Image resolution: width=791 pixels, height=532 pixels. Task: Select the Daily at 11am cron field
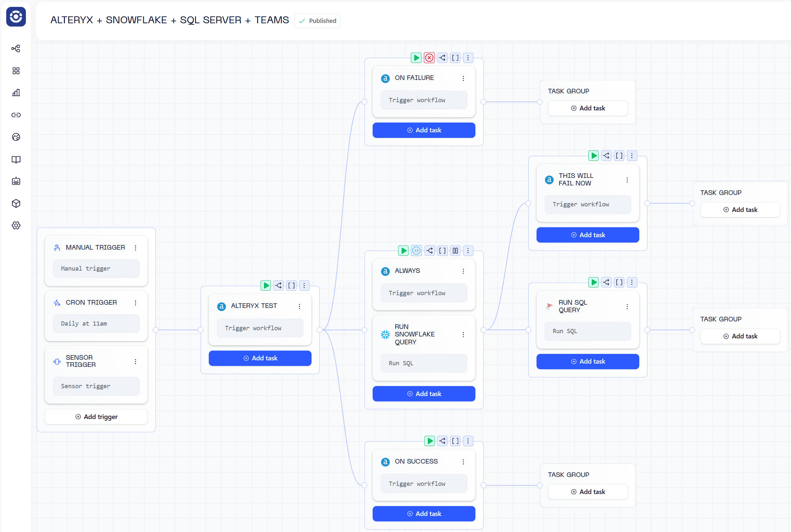click(96, 324)
